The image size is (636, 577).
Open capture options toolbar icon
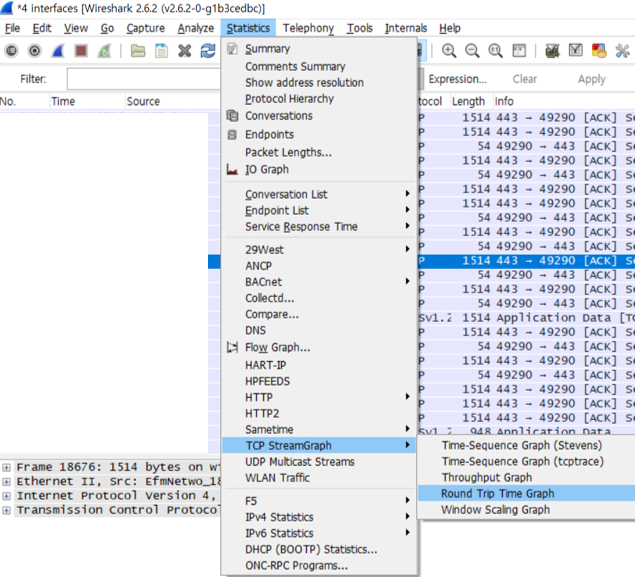(35, 51)
